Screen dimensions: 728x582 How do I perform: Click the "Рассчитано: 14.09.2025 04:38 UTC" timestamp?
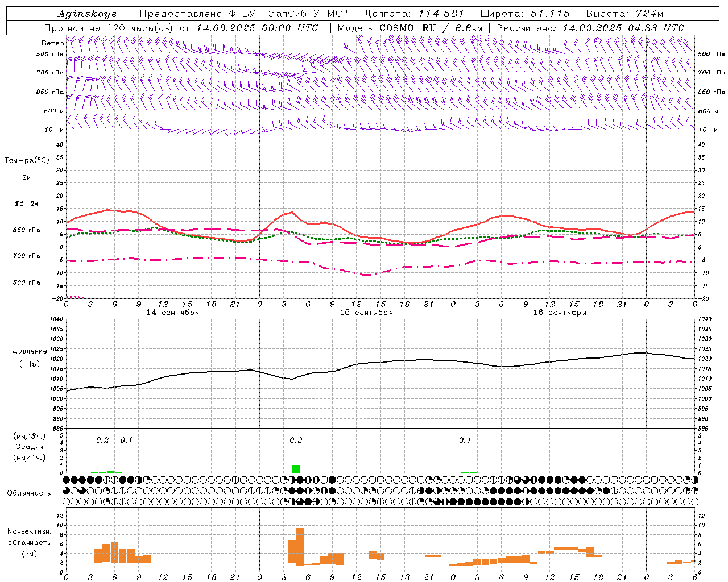pos(590,28)
